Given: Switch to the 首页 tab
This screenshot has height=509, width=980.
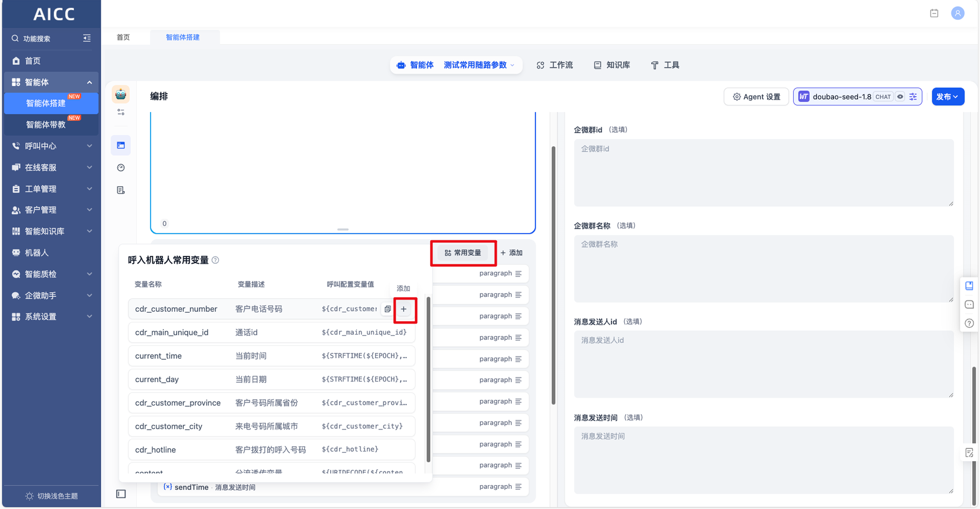Looking at the screenshot, I should [x=123, y=37].
